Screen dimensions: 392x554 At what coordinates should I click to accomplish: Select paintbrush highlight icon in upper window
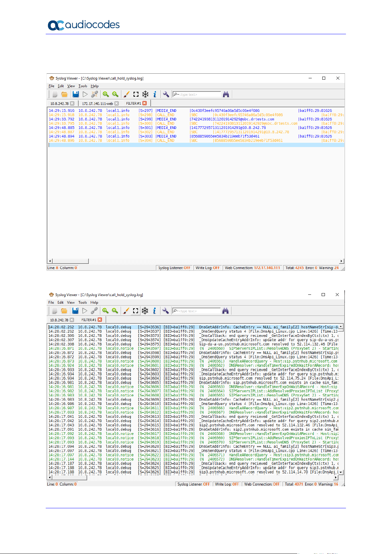pos(126,94)
